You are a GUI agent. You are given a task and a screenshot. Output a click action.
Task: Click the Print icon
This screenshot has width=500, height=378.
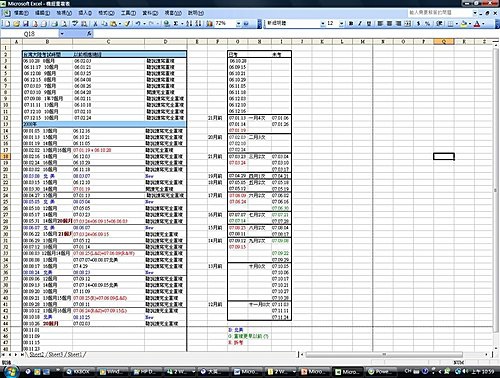54,23
